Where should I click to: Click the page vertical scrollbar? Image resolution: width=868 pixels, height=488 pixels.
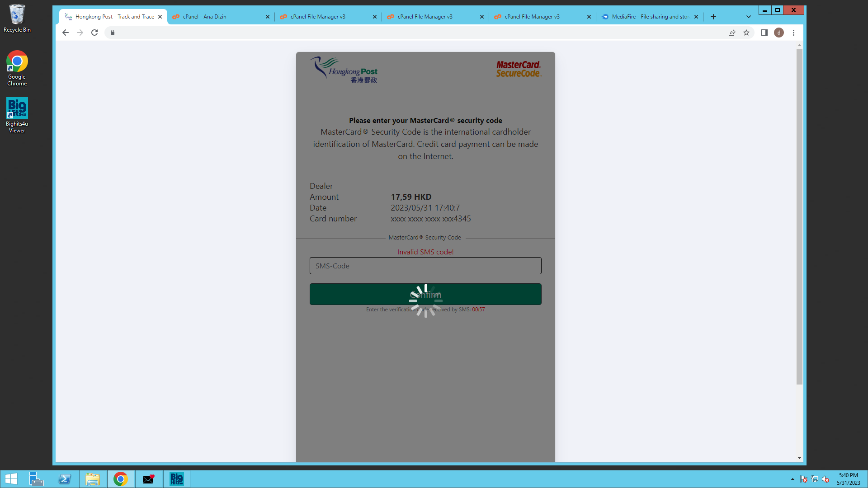pos(799,217)
